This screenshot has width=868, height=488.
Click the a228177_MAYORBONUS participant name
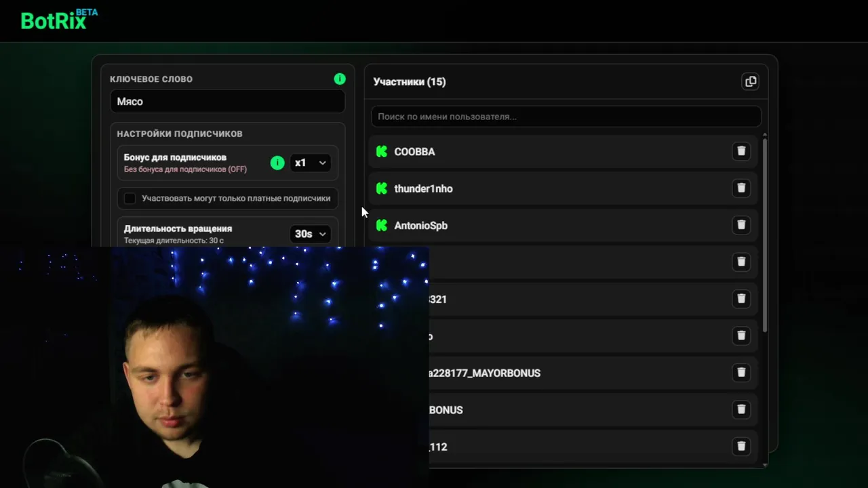484,373
